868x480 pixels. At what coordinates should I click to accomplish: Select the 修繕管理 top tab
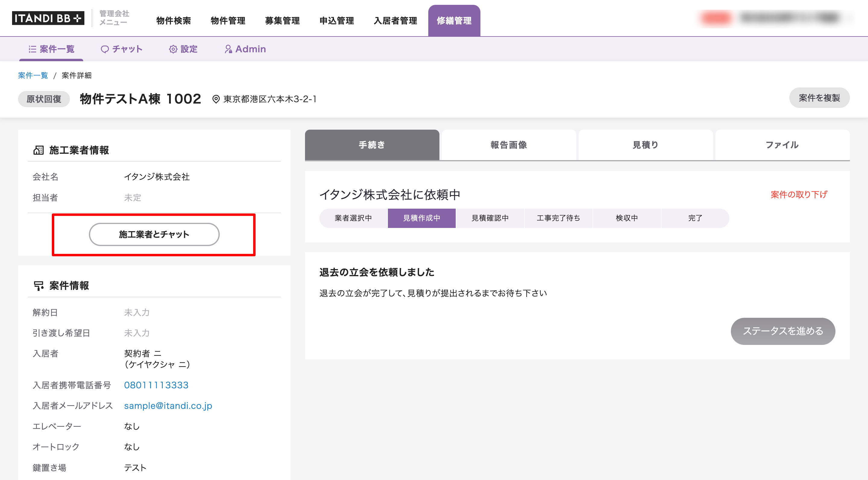coord(454,21)
